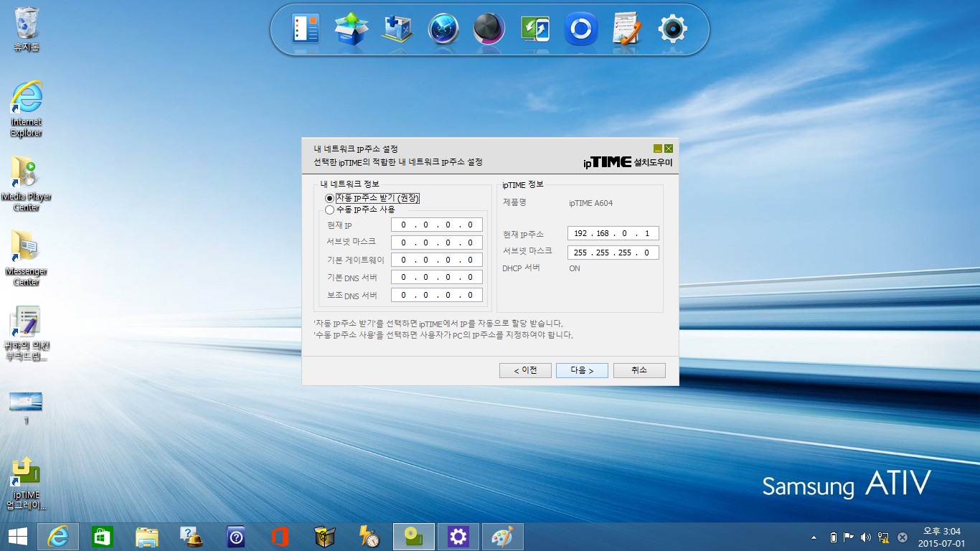Select automatic IP address radio button
Screen dimensions: 980x551
(329, 198)
